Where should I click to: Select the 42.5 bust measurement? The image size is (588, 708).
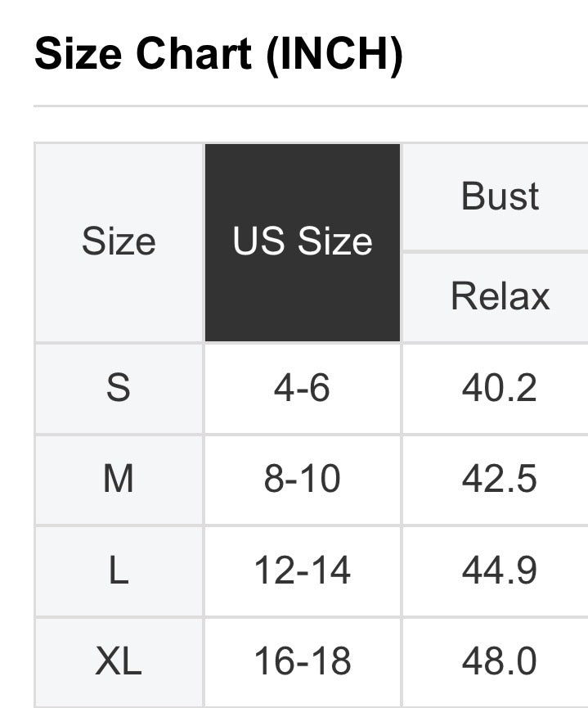499,480
